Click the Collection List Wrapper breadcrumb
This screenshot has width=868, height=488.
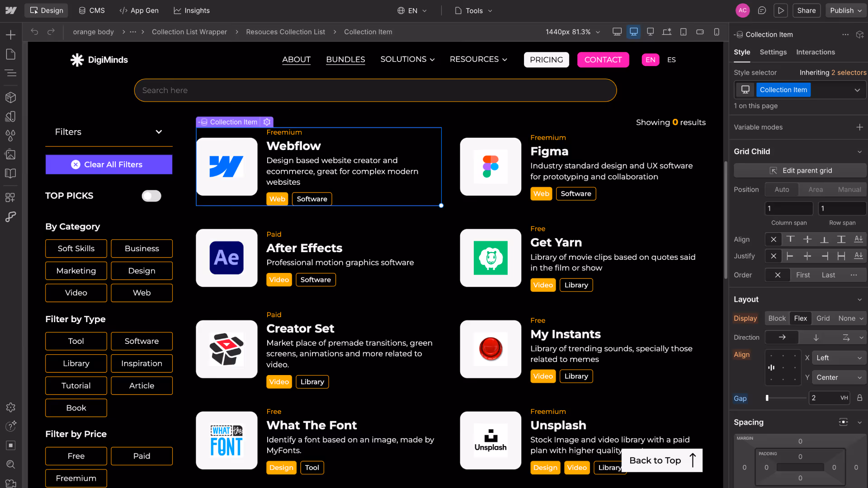[189, 32]
